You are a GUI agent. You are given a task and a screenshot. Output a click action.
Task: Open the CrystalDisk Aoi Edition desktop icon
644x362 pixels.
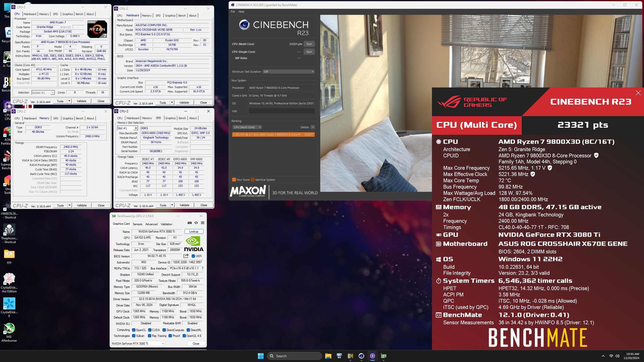(9, 283)
